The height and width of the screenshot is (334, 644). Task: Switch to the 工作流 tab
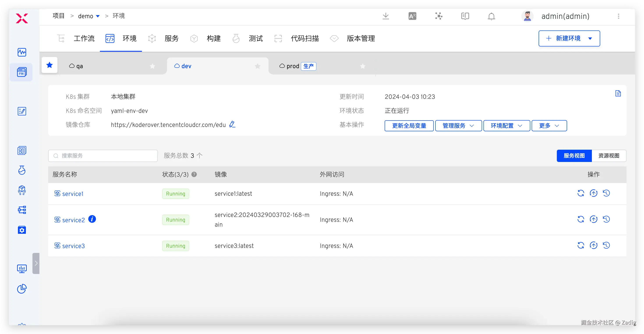pos(84,39)
